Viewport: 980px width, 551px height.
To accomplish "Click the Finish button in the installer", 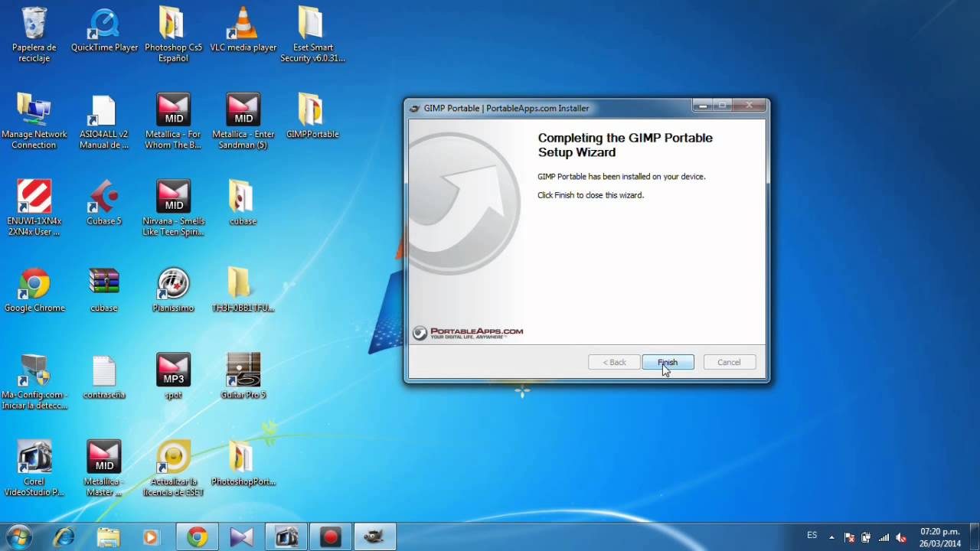I will pos(668,362).
